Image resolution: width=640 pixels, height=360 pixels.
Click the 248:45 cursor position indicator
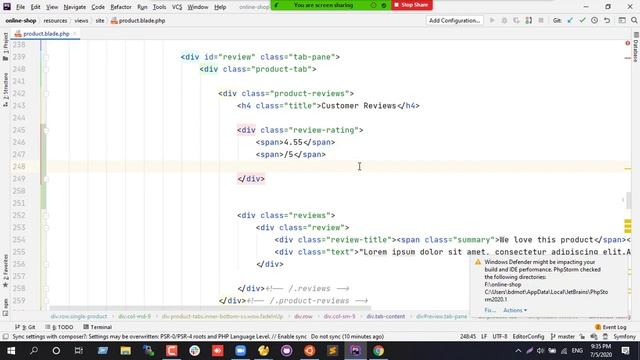point(468,337)
